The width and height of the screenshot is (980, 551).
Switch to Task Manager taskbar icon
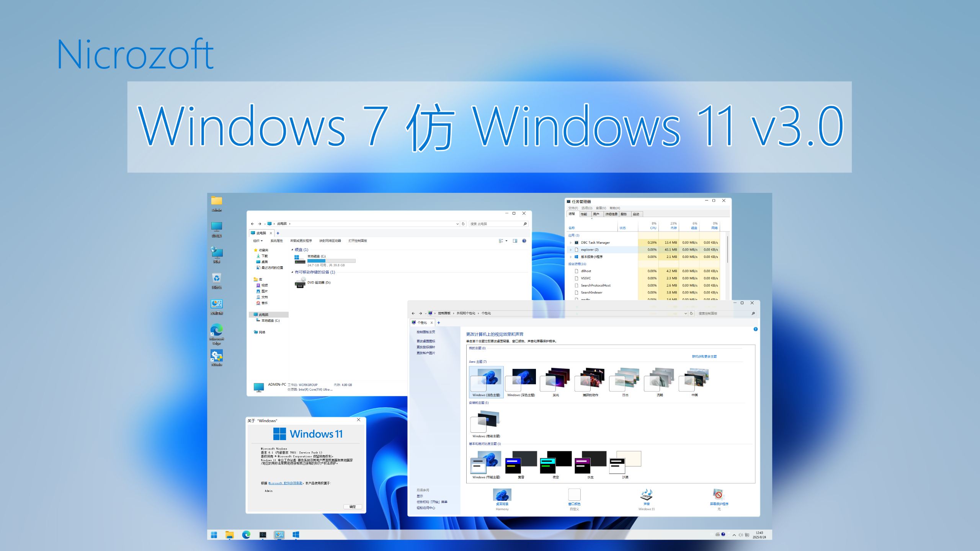263,535
